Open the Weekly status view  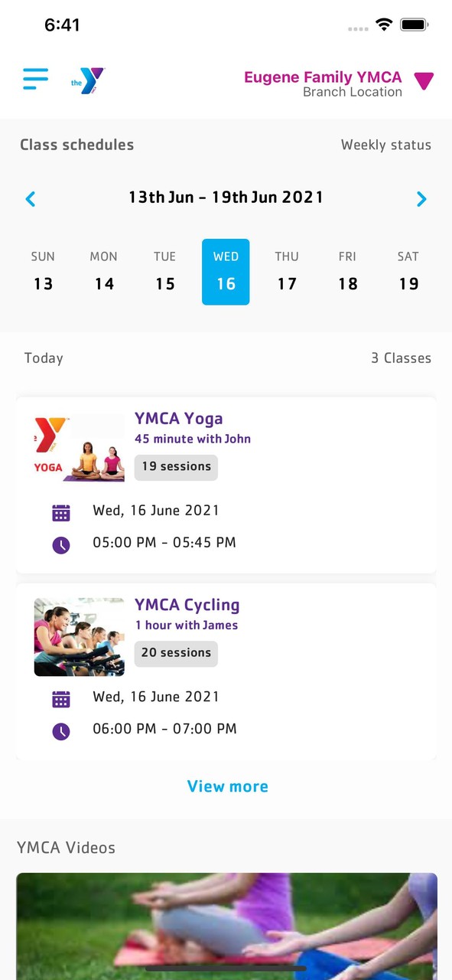pyautogui.click(x=385, y=145)
